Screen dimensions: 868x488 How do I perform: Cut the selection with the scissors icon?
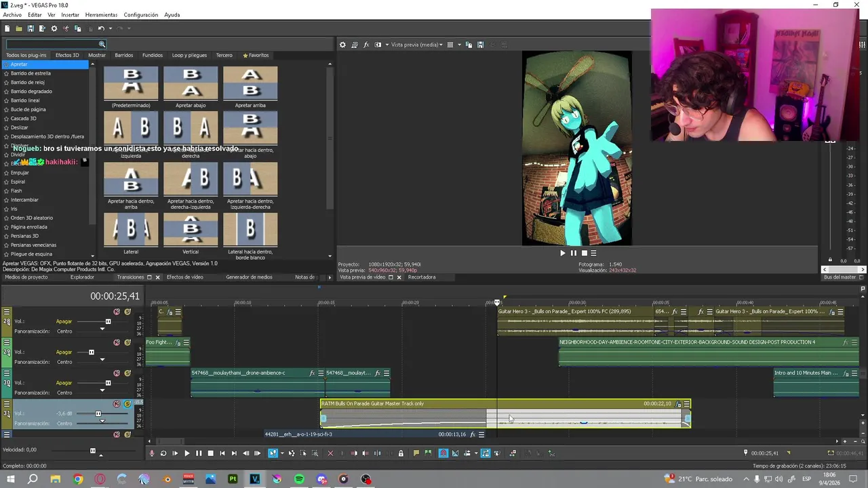point(66,28)
